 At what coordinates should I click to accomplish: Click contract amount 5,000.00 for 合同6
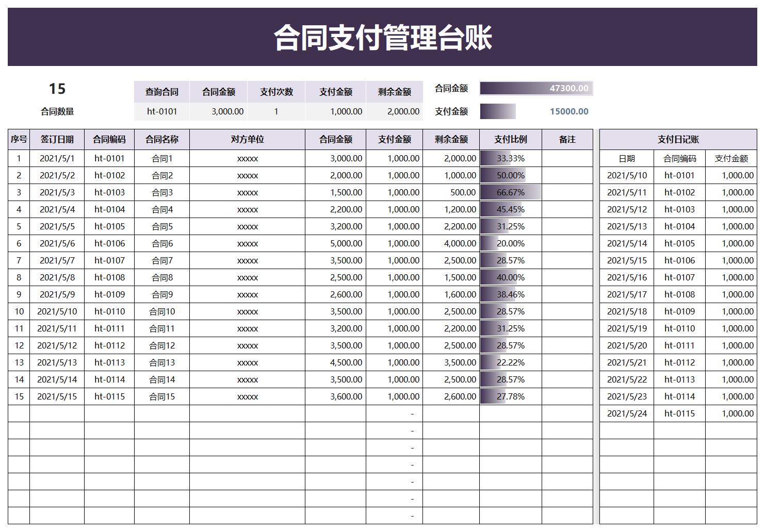pos(336,243)
